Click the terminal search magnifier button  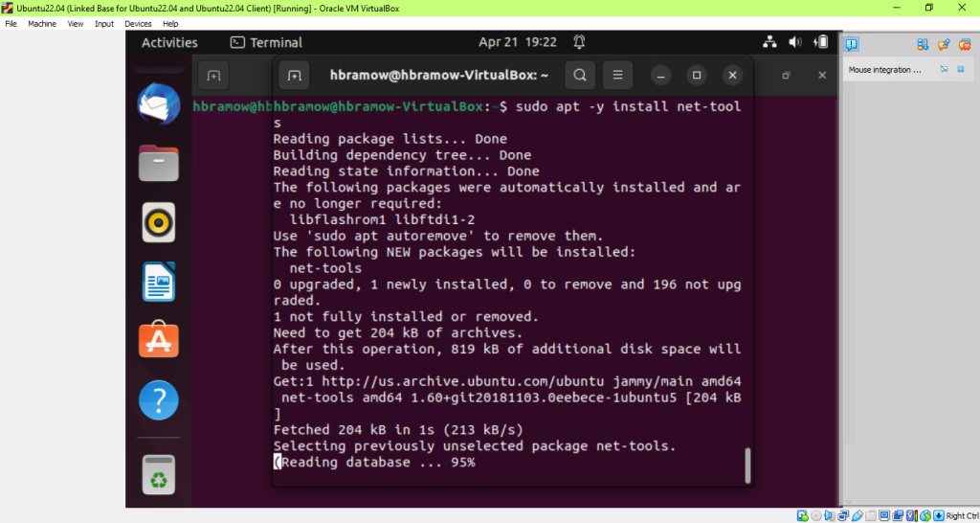click(580, 76)
